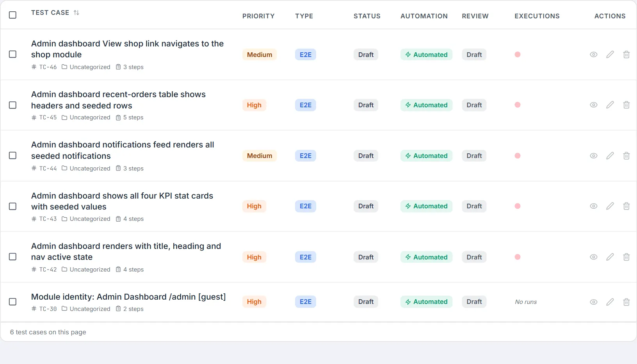Delete test case TC-44 with trash icon
Viewport: 637px width, 364px height.
point(626,156)
